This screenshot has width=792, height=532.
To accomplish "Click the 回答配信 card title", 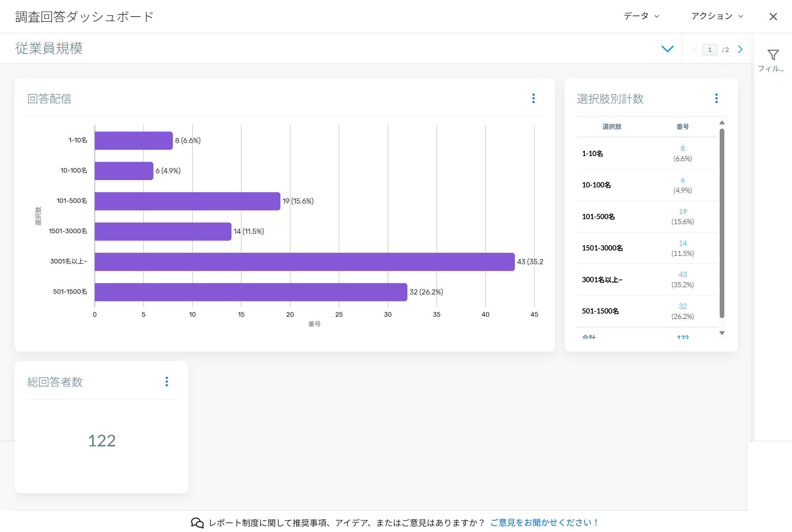I will [49, 99].
